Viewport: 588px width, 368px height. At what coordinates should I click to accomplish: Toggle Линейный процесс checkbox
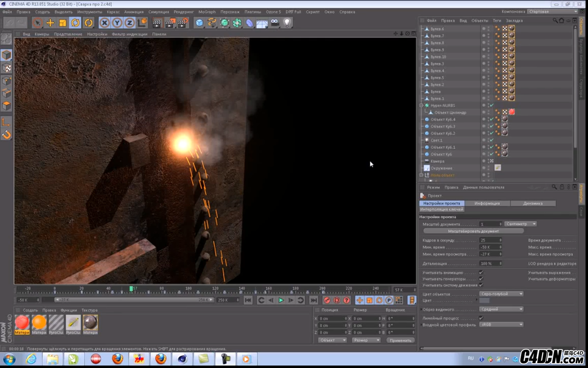[x=481, y=318]
